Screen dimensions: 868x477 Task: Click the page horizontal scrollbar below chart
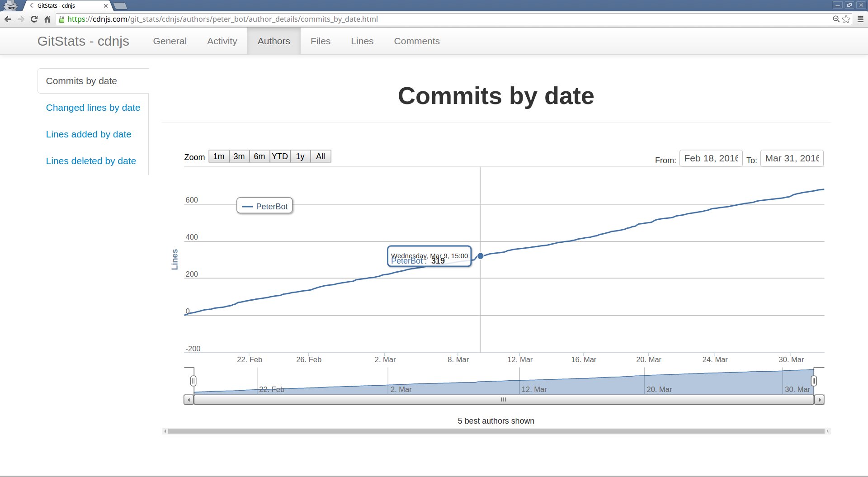[x=496, y=431]
